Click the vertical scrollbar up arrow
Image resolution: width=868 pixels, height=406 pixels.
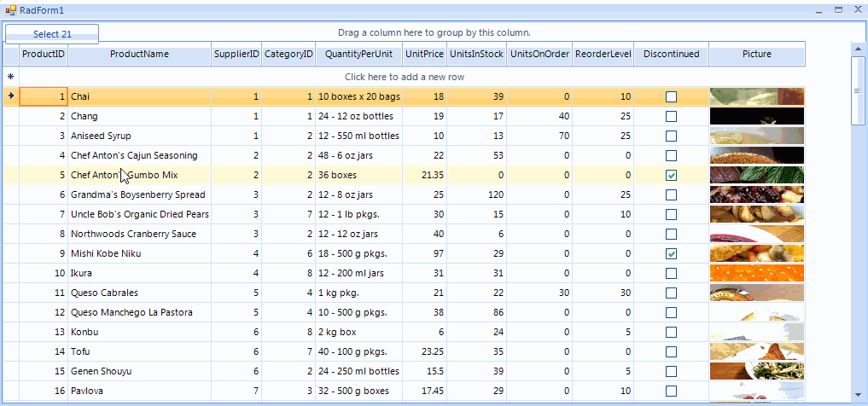click(858, 50)
